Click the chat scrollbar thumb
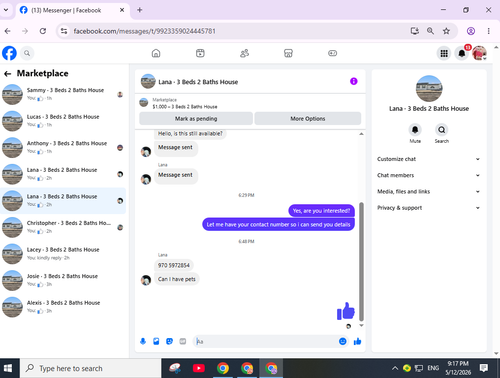The width and height of the screenshot is (500, 378). [x=361, y=262]
